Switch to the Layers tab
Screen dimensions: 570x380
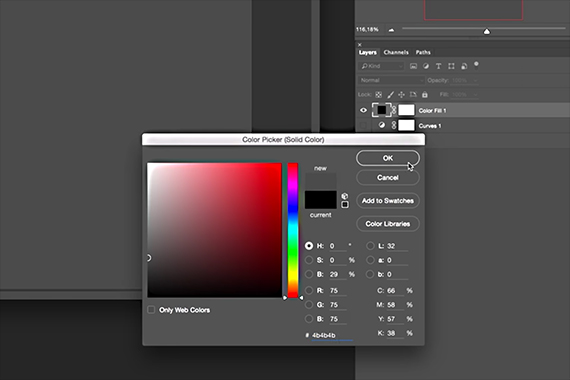tap(368, 52)
